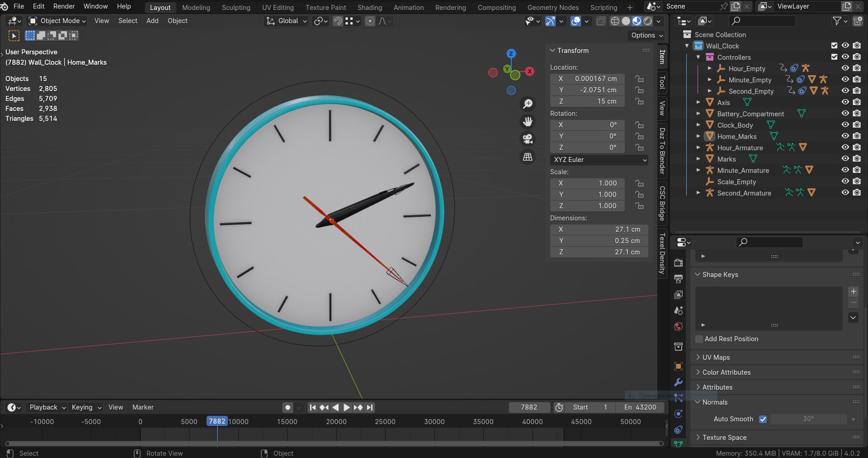Open Tool sidebar tab
The height and width of the screenshot is (458, 868).
[x=662, y=83]
